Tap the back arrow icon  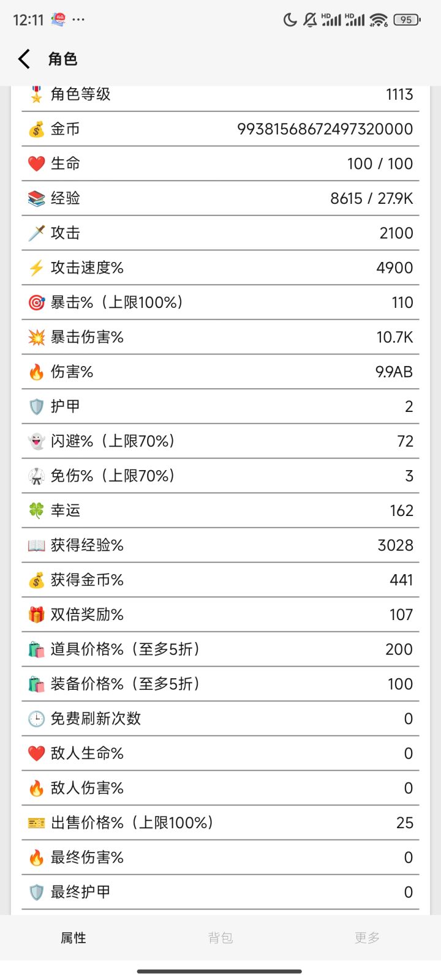tap(24, 59)
